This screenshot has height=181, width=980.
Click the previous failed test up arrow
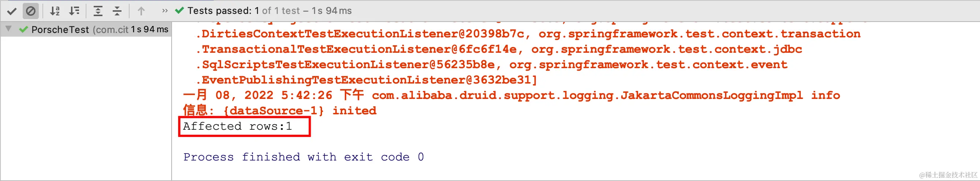click(x=141, y=11)
